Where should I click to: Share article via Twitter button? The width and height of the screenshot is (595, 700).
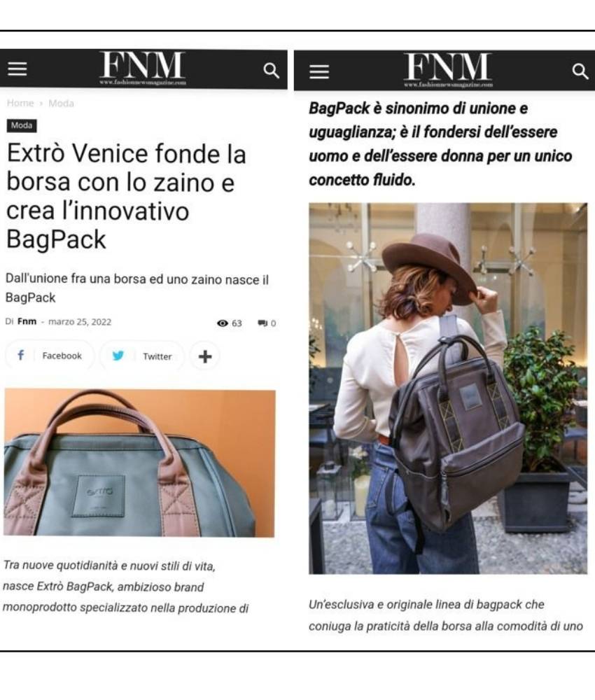[x=141, y=356]
